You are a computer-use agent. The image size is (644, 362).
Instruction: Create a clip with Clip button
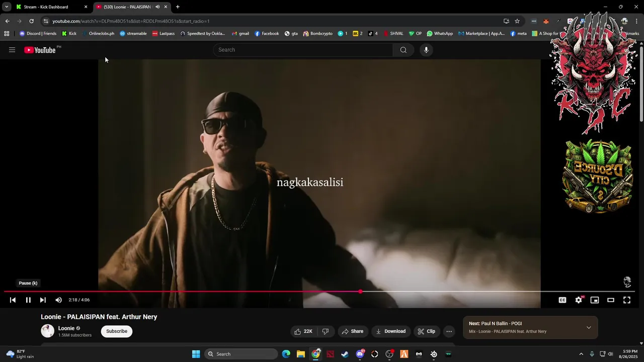(426, 331)
